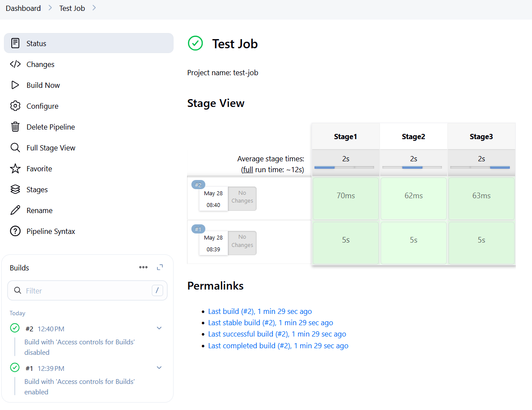
Task: Click the Pipeline Syntax help icon
Action: (15, 231)
